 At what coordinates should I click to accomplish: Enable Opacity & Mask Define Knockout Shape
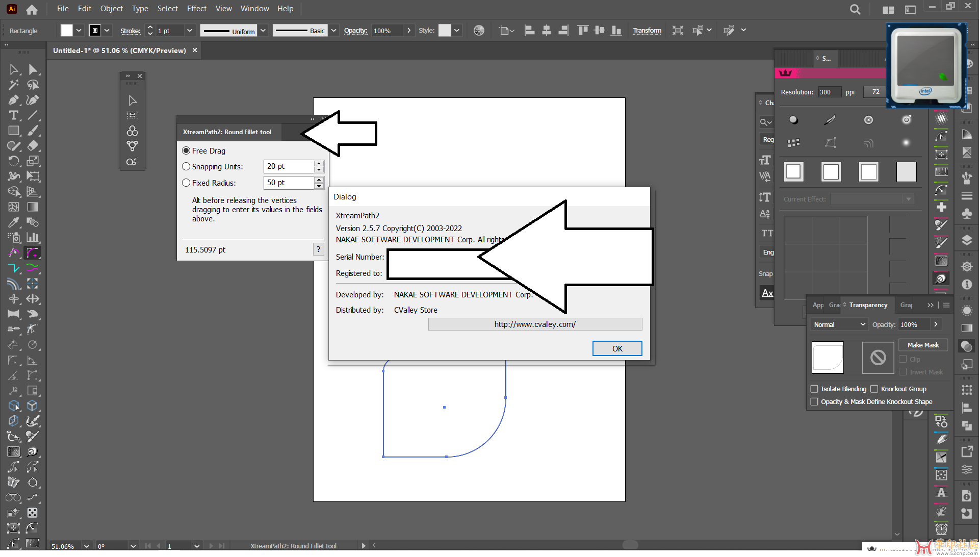click(x=814, y=402)
